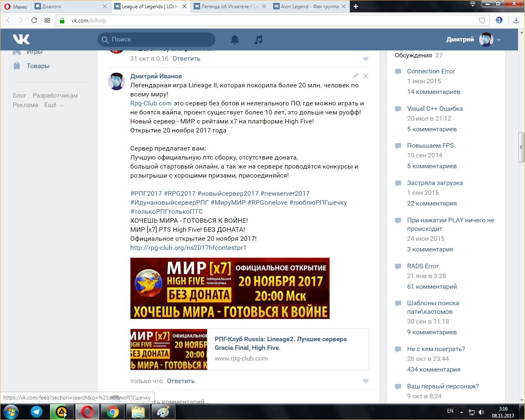Viewport: 525px width, 420px height.
Task: Open Opera speed dial grid icon
Action: pos(47,21)
